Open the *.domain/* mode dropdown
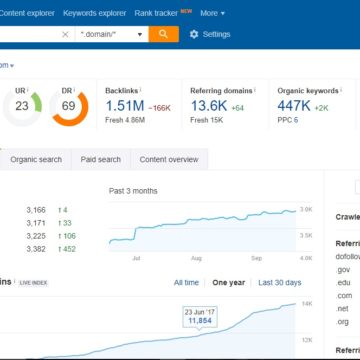This screenshot has height=360, width=360. pyautogui.click(x=112, y=34)
